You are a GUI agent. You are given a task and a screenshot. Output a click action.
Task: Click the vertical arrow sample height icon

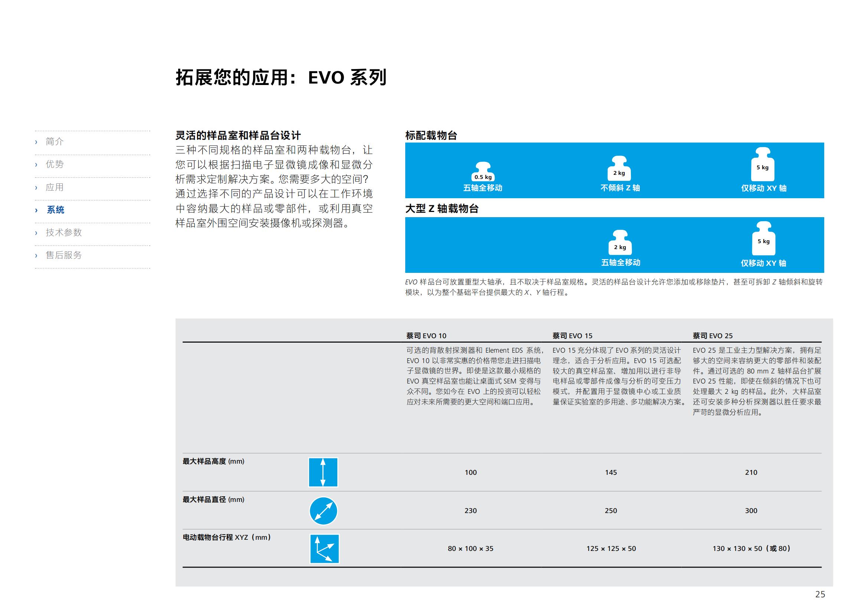click(x=323, y=472)
